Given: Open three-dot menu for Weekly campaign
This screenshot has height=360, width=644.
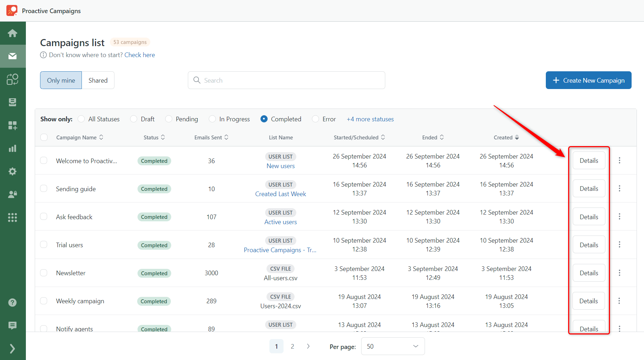Looking at the screenshot, I should point(619,301).
